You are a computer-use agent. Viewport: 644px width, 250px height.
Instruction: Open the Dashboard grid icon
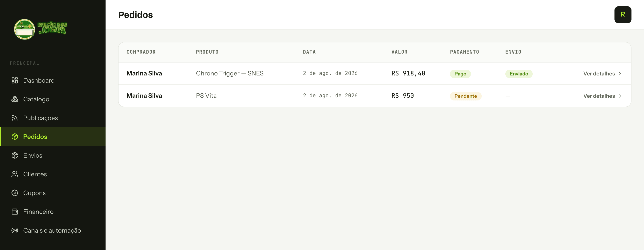pos(15,80)
